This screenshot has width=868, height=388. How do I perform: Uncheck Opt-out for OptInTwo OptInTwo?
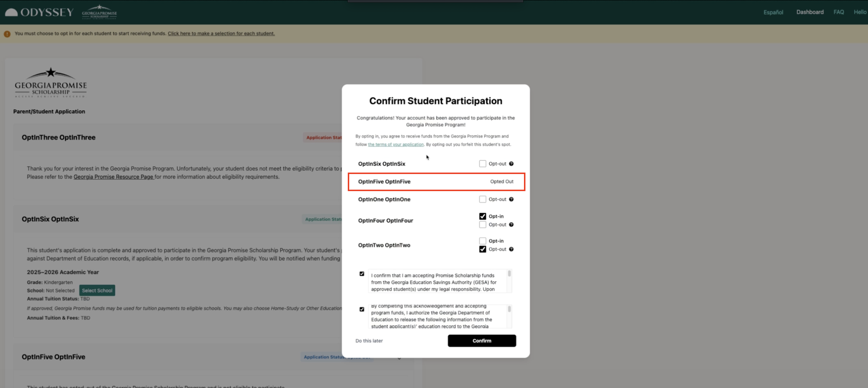(x=483, y=249)
